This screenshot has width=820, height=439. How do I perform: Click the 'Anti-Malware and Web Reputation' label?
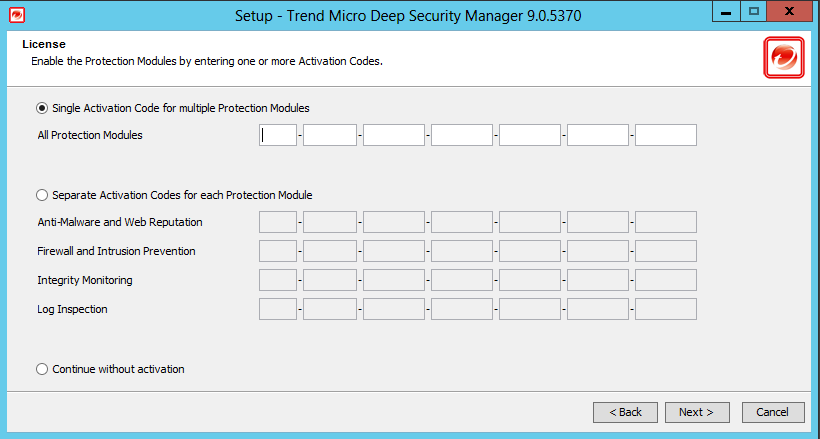[x=120, y=222]
